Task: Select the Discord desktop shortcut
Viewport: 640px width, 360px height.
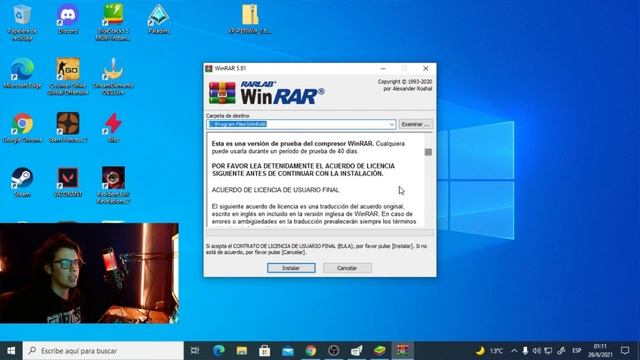Action: (68, 19)
